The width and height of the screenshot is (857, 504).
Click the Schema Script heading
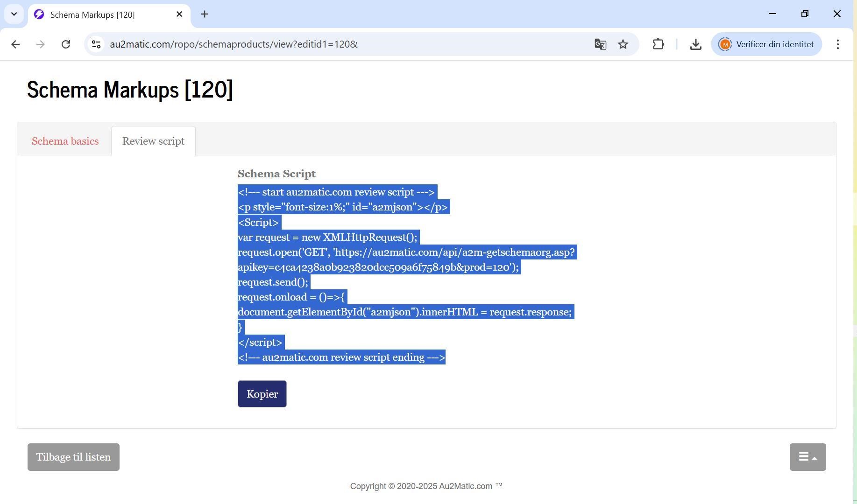[x=276, y=174]
